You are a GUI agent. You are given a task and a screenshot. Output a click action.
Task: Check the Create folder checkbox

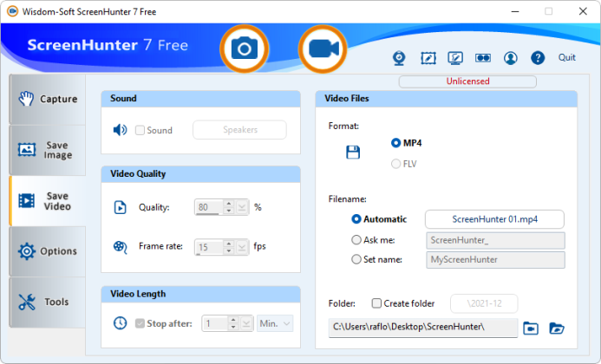tap(376, 303)
